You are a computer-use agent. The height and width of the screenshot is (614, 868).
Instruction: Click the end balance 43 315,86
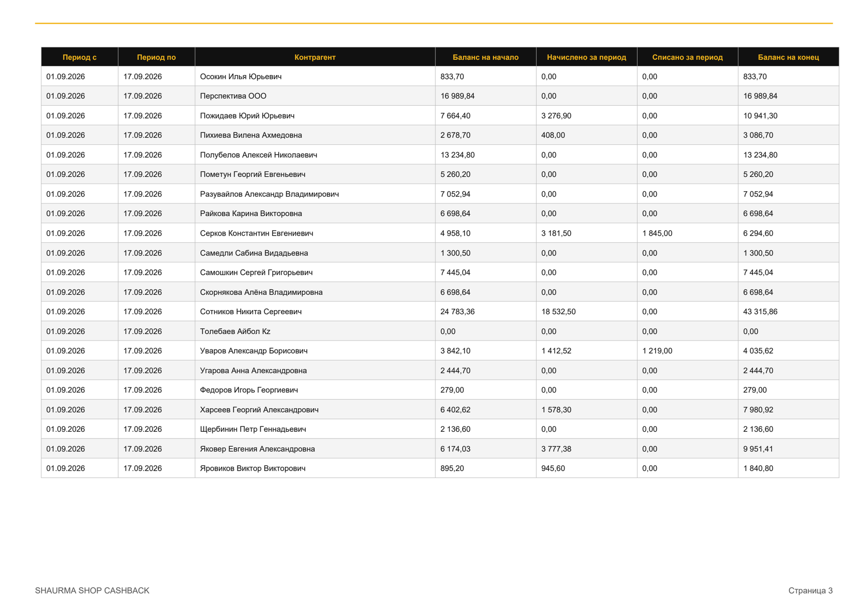coord(760,312)
